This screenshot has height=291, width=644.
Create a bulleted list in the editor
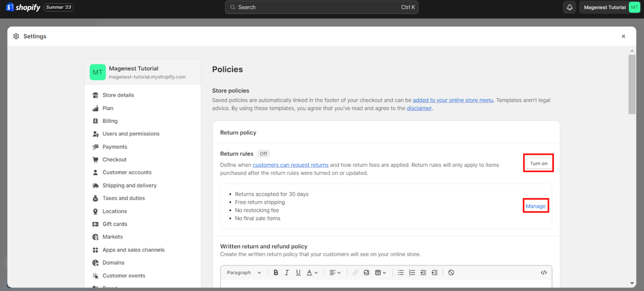tap(400, 272)
